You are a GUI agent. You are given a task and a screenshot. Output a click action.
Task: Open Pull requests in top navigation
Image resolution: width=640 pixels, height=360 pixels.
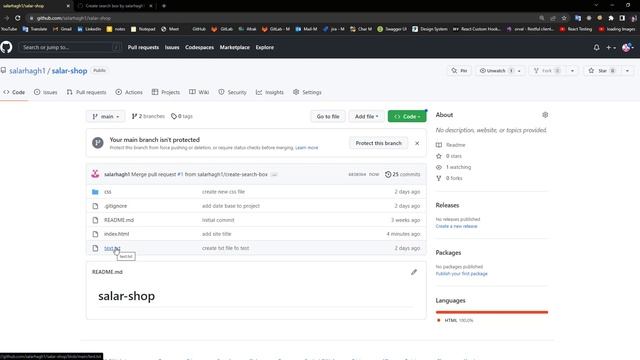(x=143, y=47)
